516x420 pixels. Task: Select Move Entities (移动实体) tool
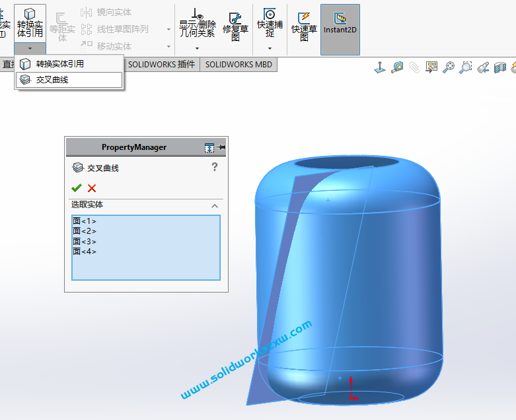(x=106, y=46)
